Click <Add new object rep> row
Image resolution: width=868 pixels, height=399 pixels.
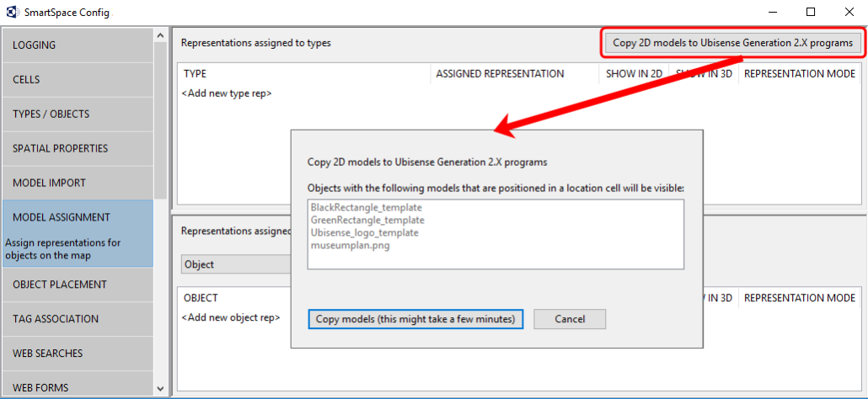click(x=231, y=317)
